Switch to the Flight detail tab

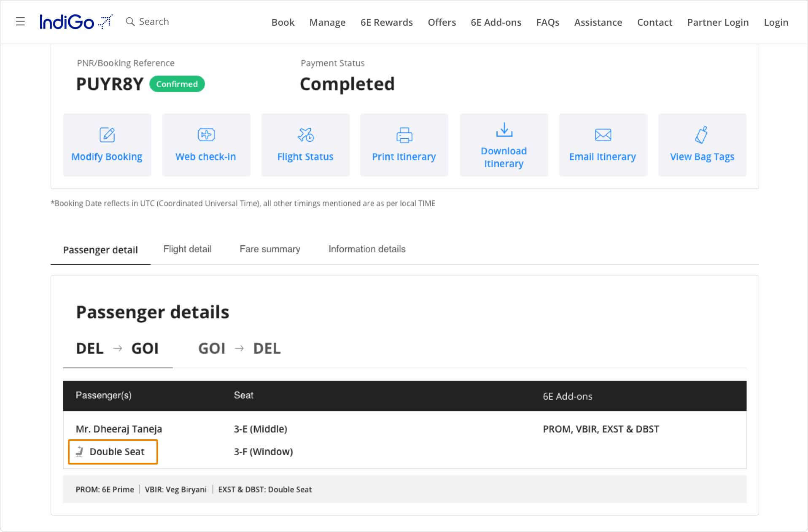[x=187, y=249]
